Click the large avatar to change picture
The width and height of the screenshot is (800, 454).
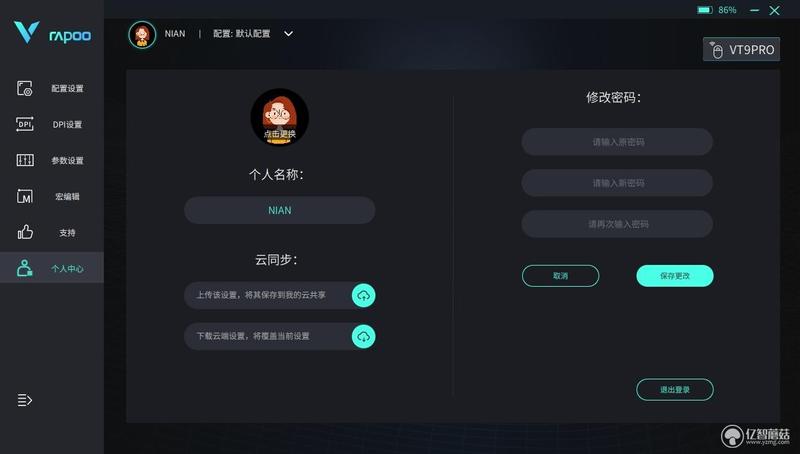tap(280, 117)
